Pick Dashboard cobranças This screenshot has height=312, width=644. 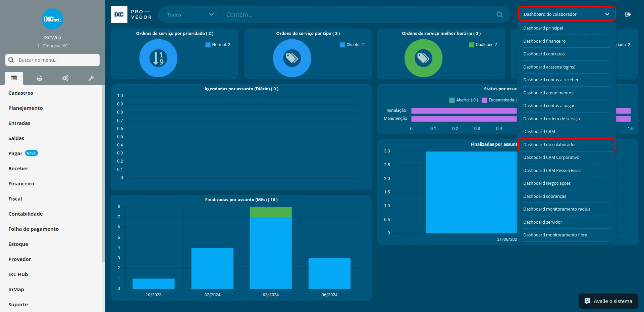point(567,196)
